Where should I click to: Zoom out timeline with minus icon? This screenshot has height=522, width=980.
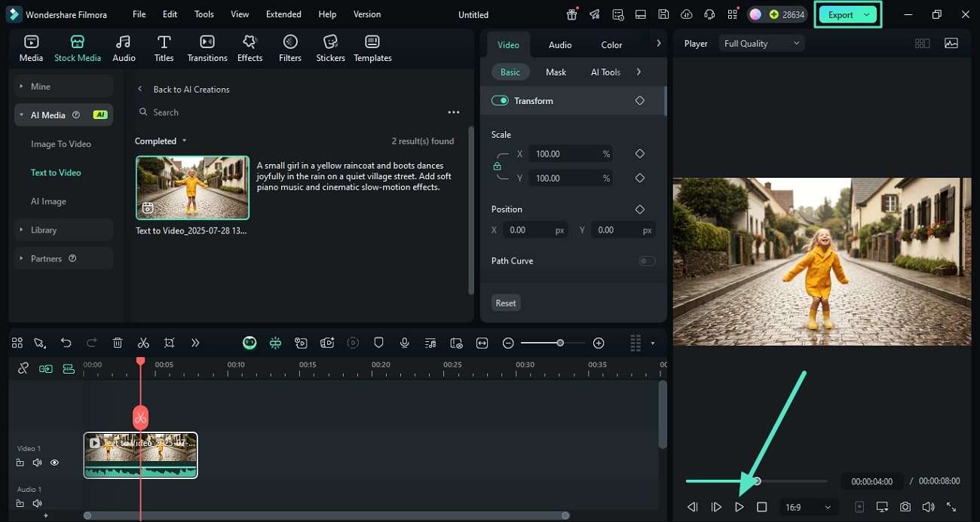(x=508, y=343)
